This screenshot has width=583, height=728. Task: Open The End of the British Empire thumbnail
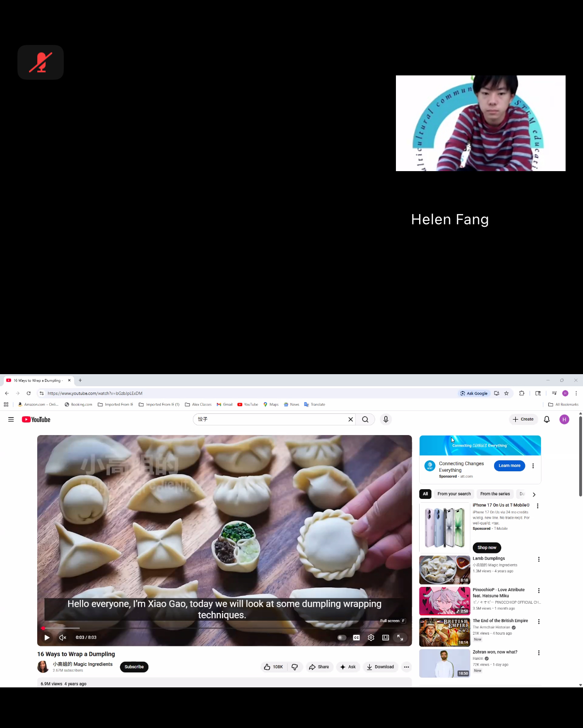(444, 632)
